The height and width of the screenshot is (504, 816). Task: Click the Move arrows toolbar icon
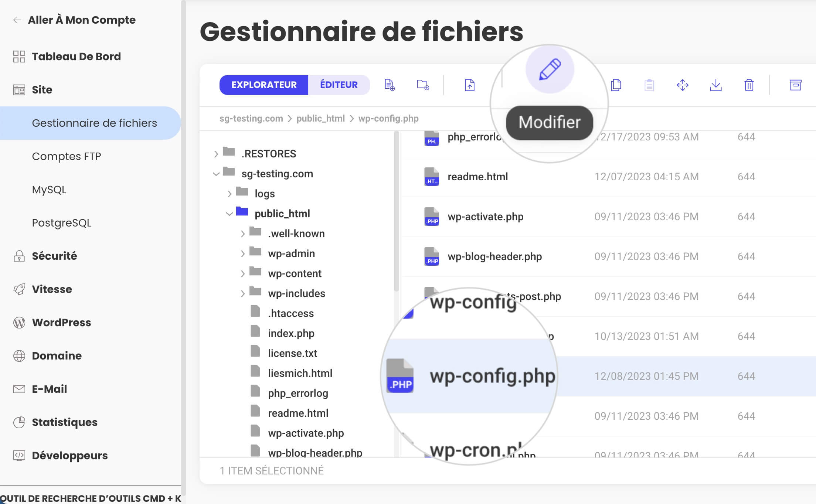(683, 85)
